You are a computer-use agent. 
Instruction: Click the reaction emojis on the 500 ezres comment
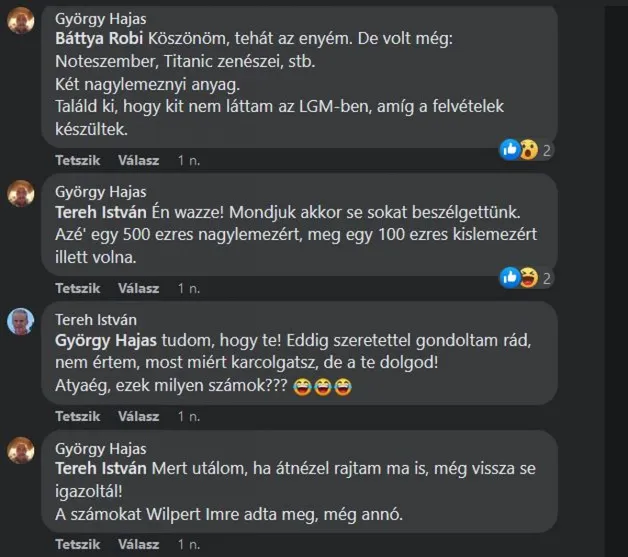521,277
